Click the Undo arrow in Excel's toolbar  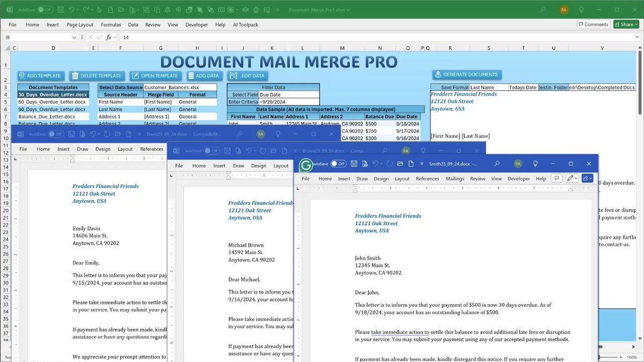71,10
